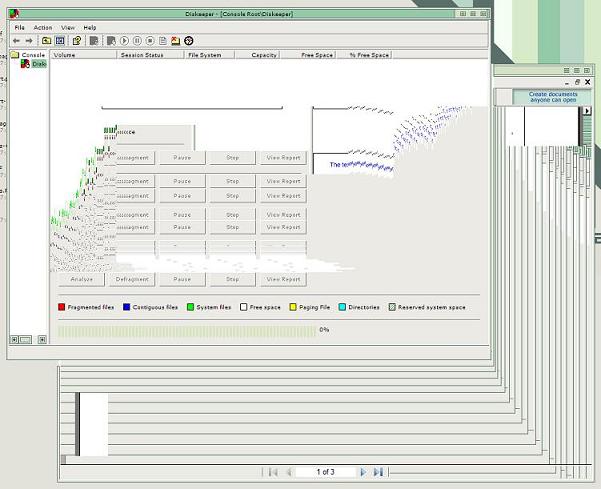
Task: Open the View menu
Action: pos(68,28)
